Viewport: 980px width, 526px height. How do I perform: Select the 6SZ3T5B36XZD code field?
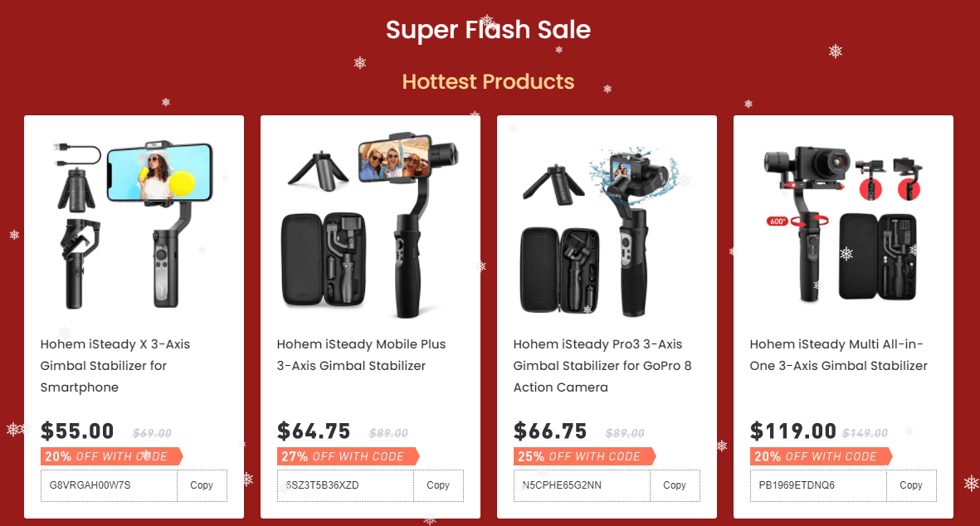click(346, 485)
